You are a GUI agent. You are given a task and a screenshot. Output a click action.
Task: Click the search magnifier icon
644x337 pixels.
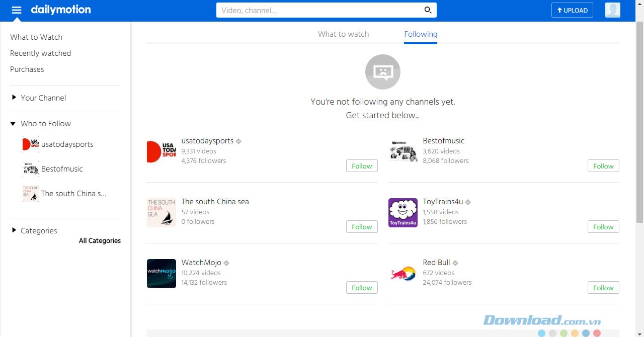pos(428,10)
